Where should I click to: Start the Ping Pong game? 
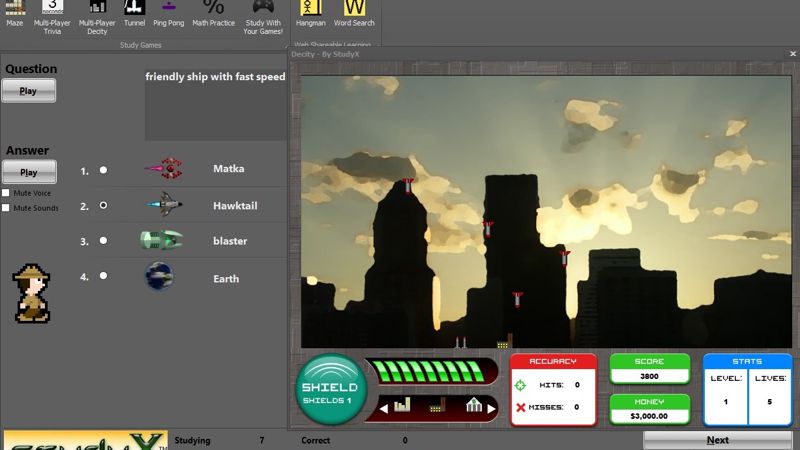pyautogui.click(x=168, y=14)
